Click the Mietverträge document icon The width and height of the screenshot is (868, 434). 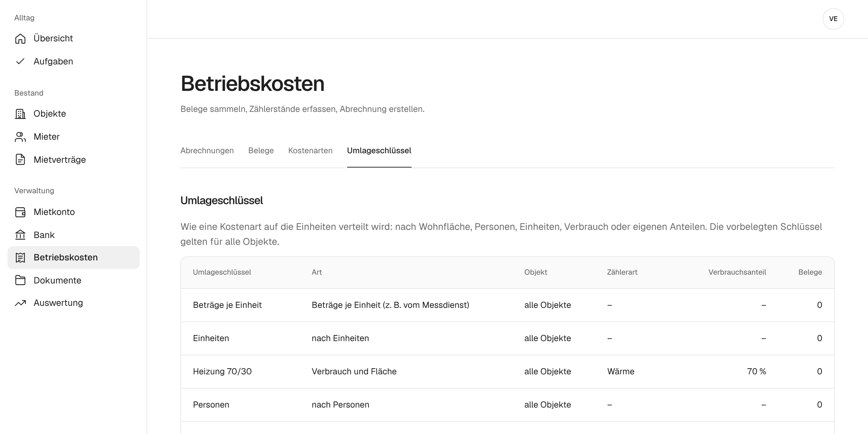(x=20, y=160)
